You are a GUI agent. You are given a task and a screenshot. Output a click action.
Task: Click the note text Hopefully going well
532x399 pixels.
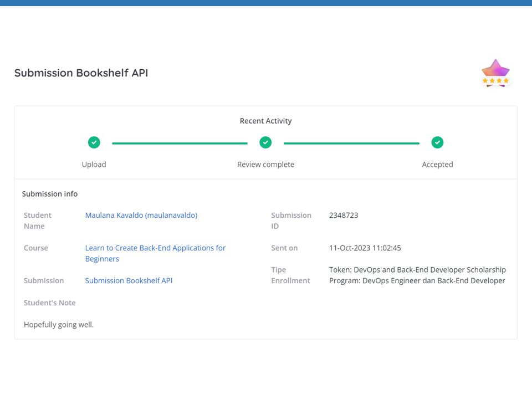[59, 325]
